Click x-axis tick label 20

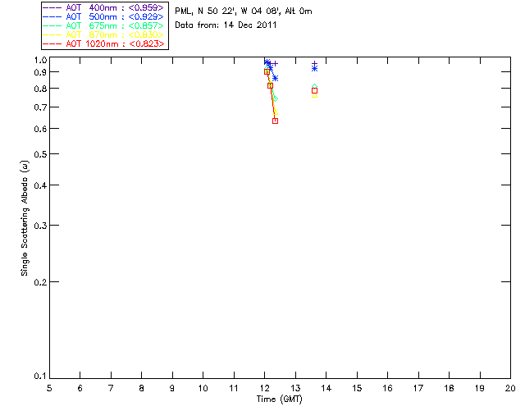coord(510,388)
